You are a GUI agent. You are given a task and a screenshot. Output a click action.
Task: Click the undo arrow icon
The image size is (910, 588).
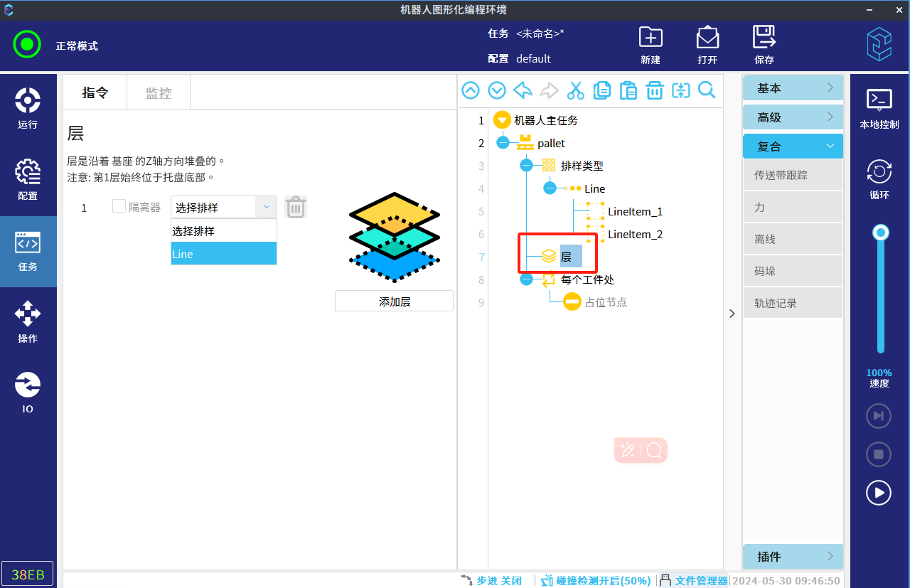point(523,90)
